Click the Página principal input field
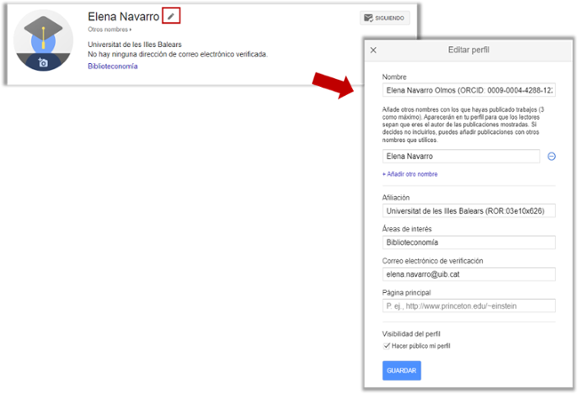 (469, 306)
